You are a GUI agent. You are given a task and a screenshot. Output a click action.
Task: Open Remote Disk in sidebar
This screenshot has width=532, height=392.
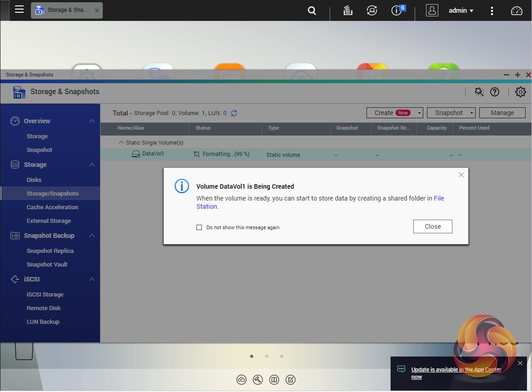pyautogui.click(x=44, y=308)
